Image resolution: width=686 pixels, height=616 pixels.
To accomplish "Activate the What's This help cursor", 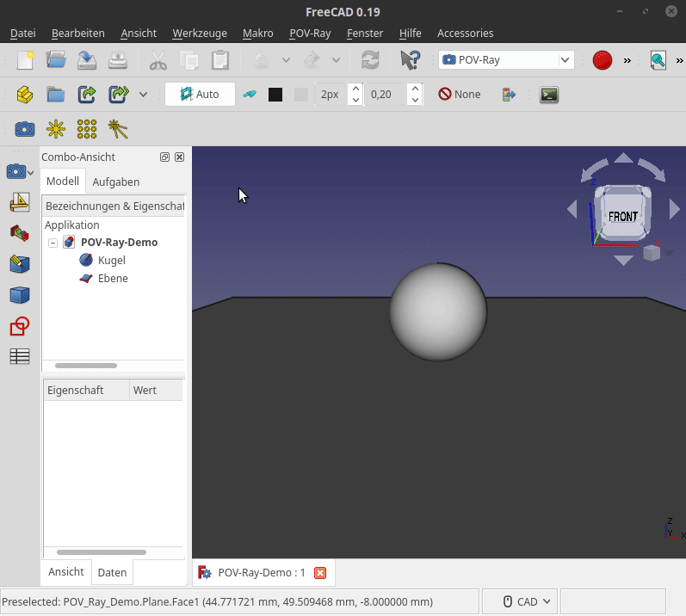I will coord(410,60).
